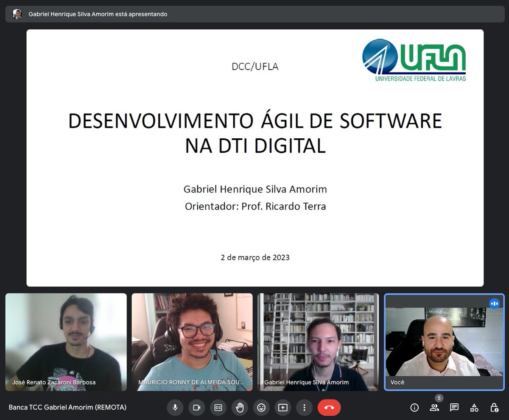Image resolution: width=509 pixels, height=420 pixels.
Task: Click slide title 'DESENVOLVIMENTO ÁGIL DE SOFTWARE'
Action: click(x=255, y=121)
